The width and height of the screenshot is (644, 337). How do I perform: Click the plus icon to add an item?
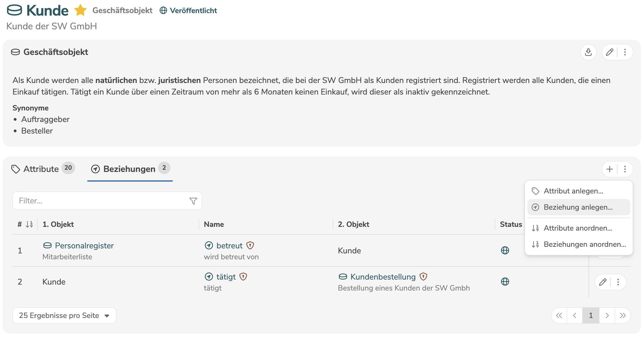609,169
